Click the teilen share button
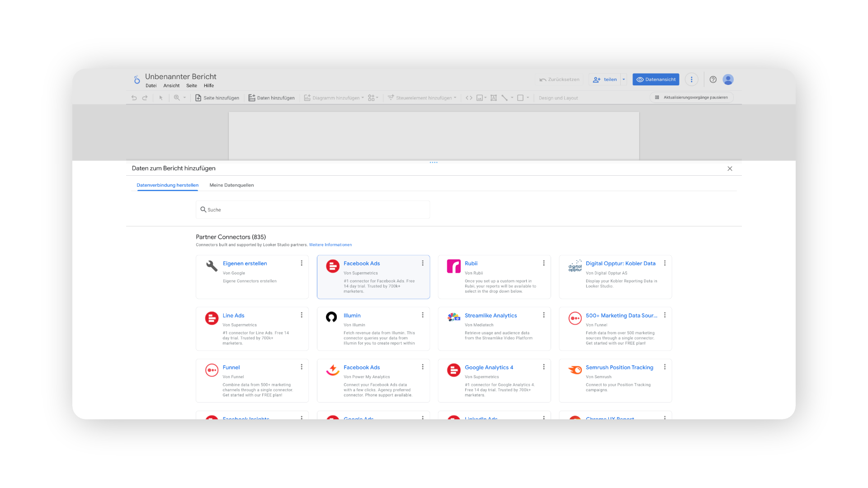The height and width of the screenshot is (488, 868). coord(605,80)
